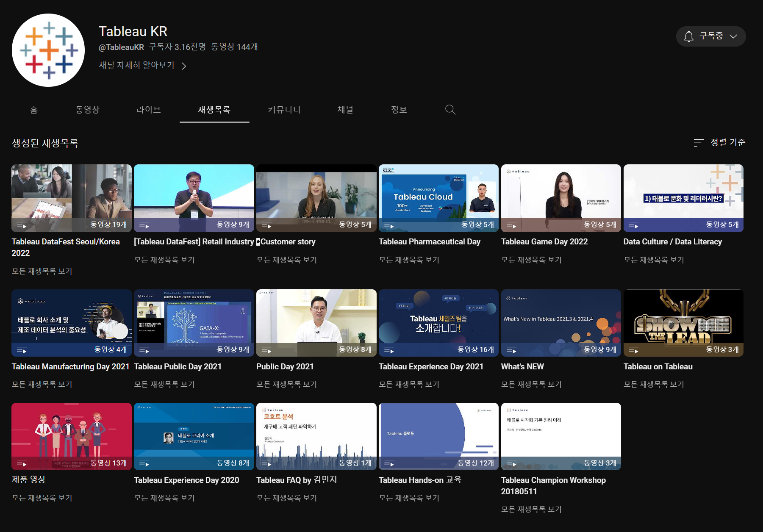
Task: Open Tableau Experience Day 2020 title
Action: [186, 480]
